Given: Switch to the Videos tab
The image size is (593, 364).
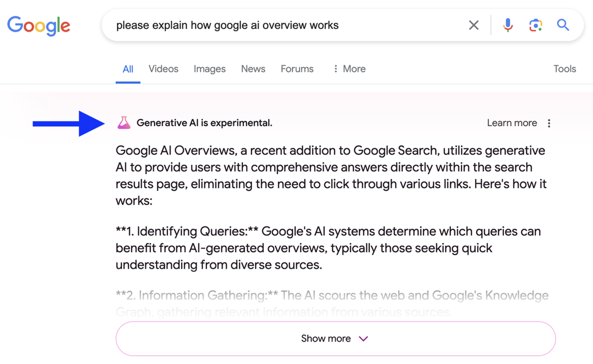Looking at the screenshot, I should (163, 69).
